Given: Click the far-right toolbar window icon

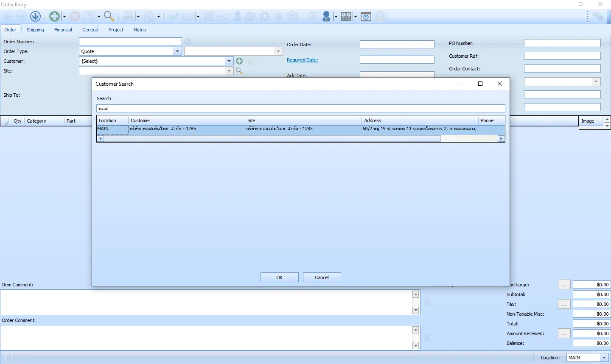Looking at the screenshot, I should 598,17.
